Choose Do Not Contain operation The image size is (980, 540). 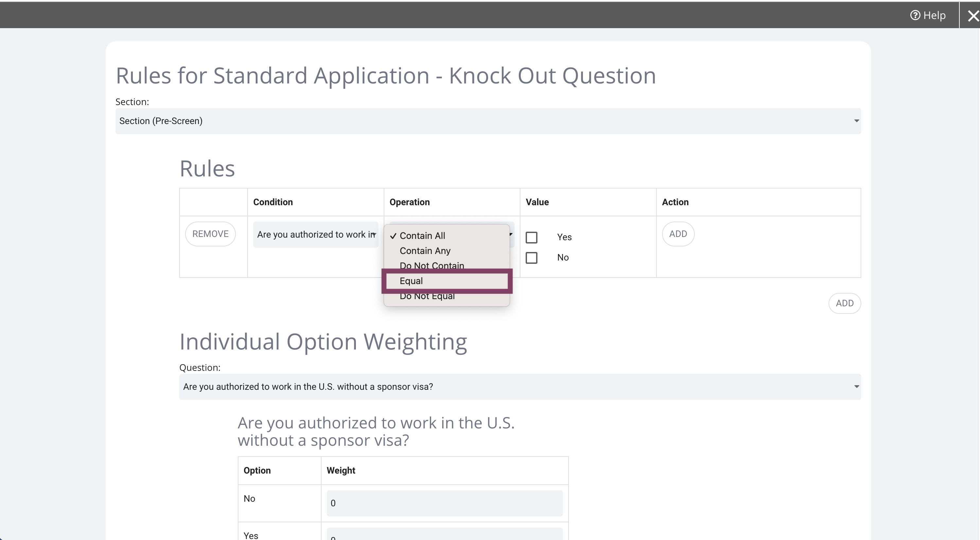tap(447, 265)
